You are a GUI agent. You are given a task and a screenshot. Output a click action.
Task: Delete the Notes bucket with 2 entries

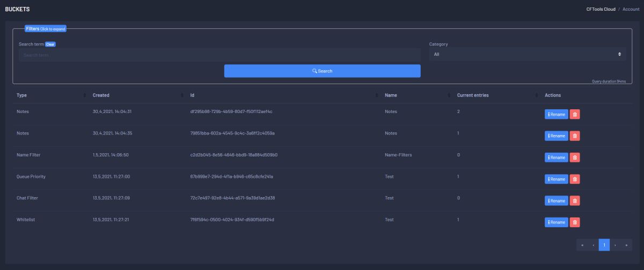(574, 114)
